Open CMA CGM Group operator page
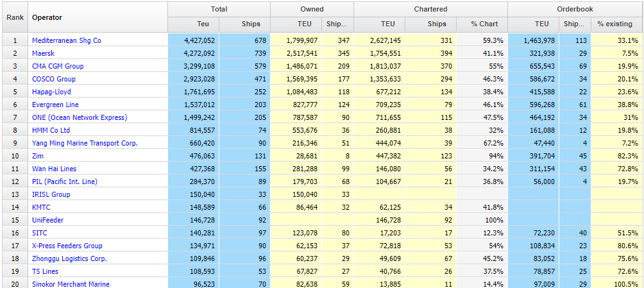Viewport: 644px width, 288px height. coord(58,65)
